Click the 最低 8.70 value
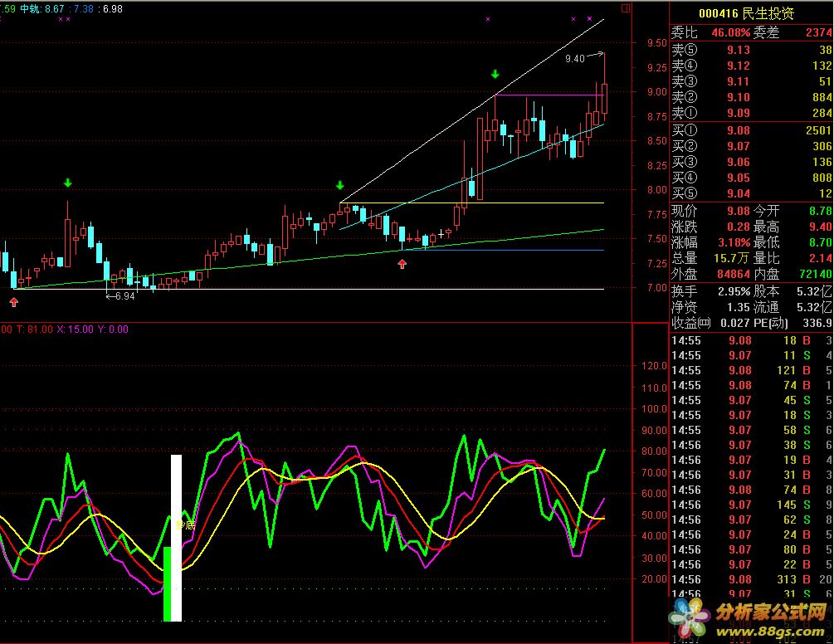The height and width of the screenshot is (644, 834). [x=820, y=242]
